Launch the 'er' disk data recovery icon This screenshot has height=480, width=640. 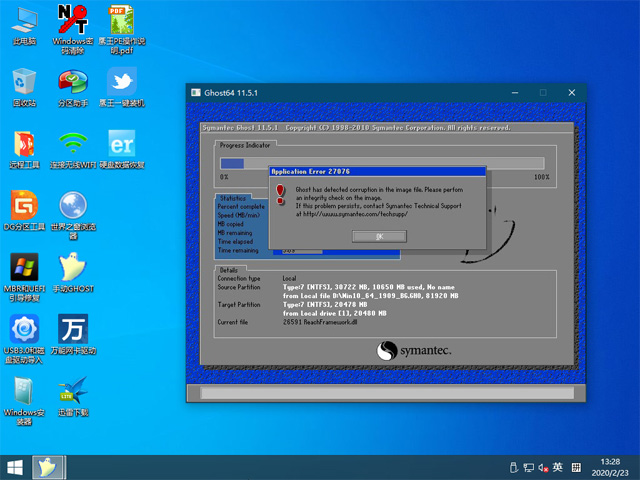(x=122, y=150)
